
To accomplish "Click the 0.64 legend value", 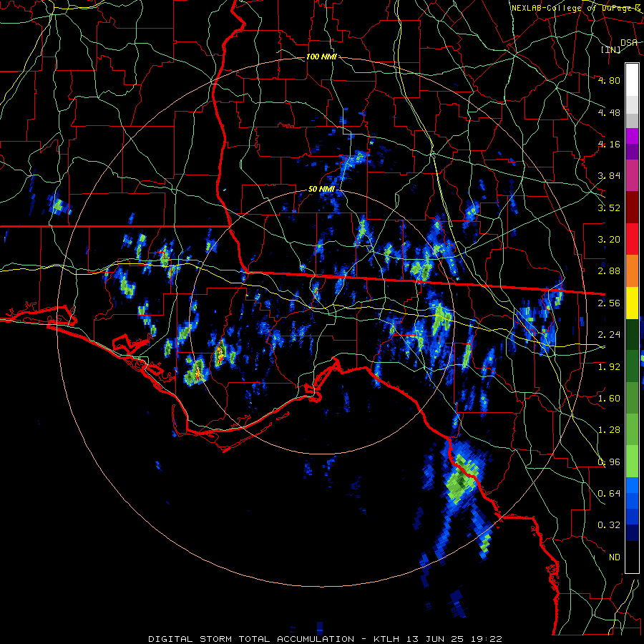I will coord(609,494).
